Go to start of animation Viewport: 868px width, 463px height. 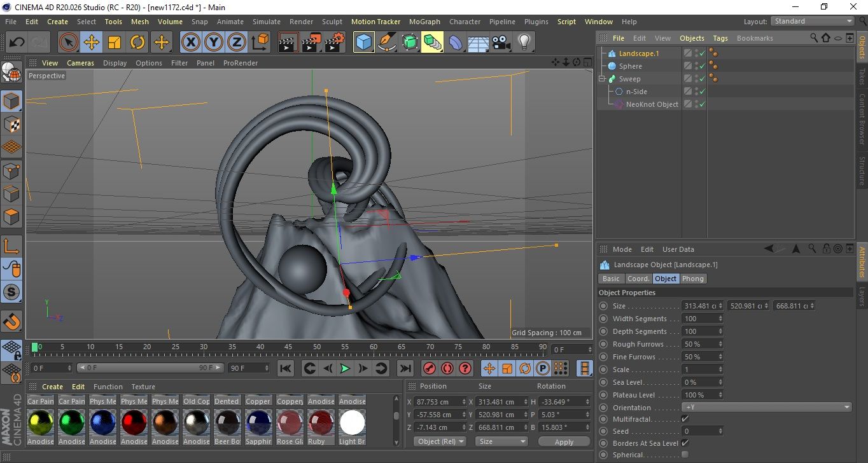(x=286, y=368)
